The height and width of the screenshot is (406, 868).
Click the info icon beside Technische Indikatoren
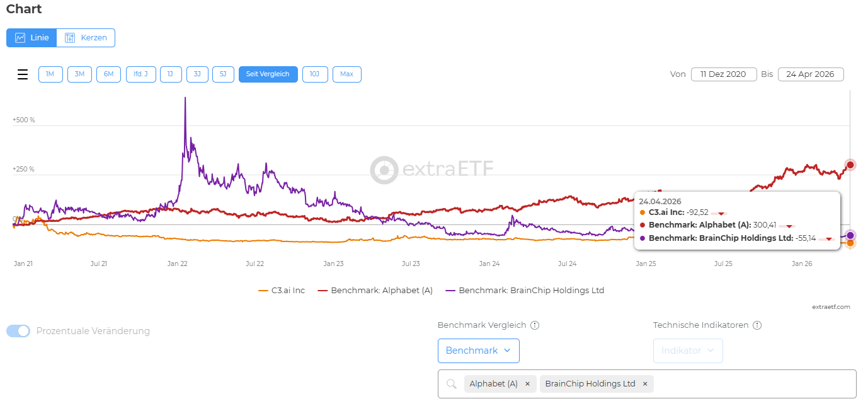coord(757,325)
